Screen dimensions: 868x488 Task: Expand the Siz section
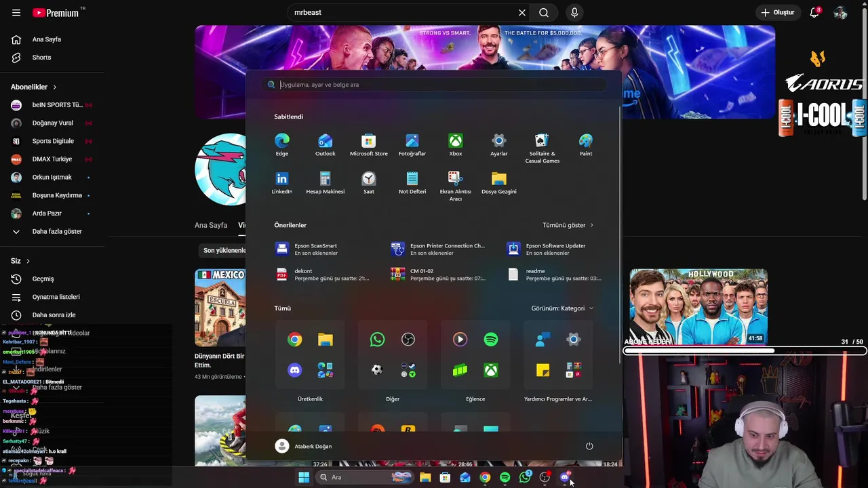(x=20, y=261)
